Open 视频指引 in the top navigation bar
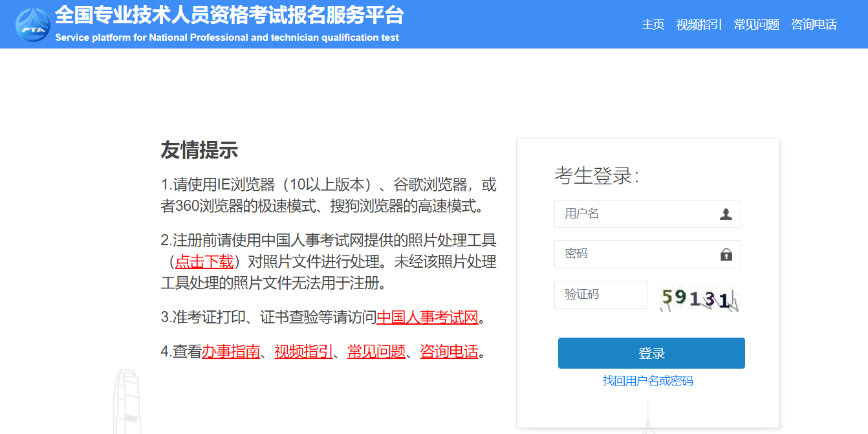The image size is (868, 434). point(699,25)
